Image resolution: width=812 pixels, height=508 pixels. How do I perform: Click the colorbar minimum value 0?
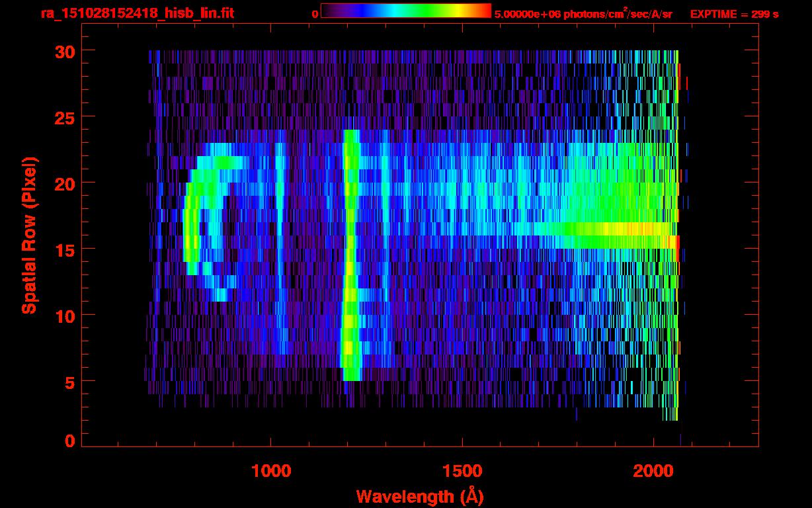pos(315,14)
